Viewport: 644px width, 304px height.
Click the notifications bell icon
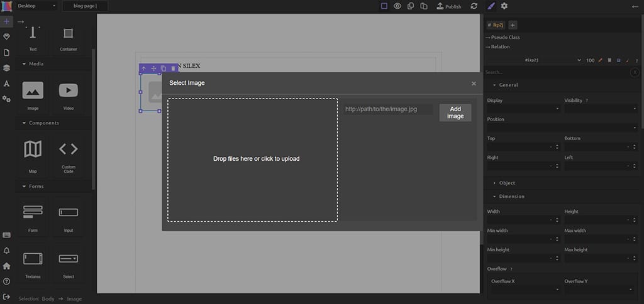pyautogui.click(x=6, y=250)
